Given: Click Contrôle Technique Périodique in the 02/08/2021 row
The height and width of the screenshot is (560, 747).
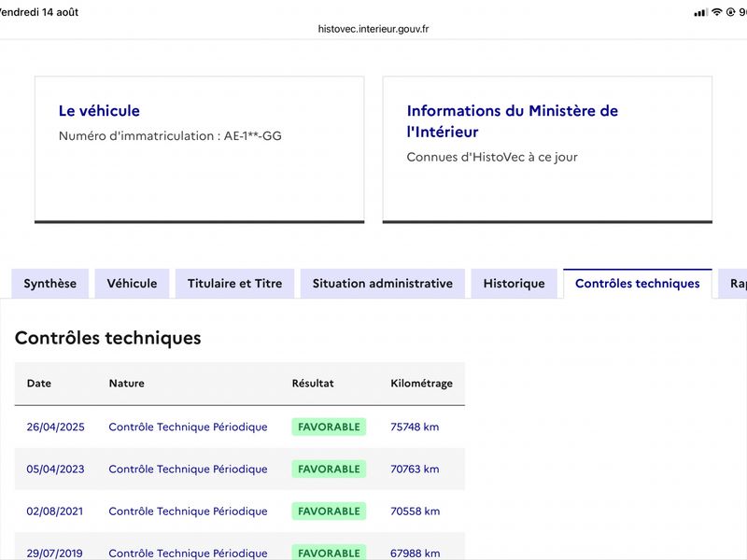Looking at the screenshot, I should click(189, 511).
